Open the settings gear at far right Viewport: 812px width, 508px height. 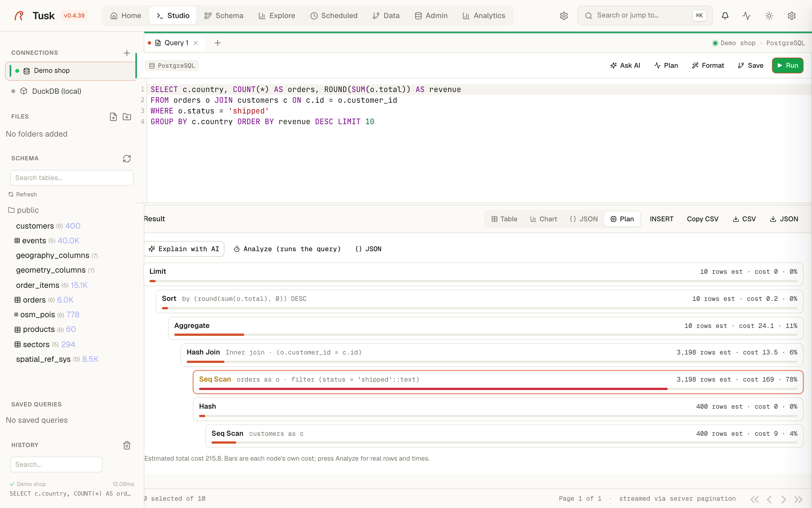pyautogui.click(x=791, y=16)
